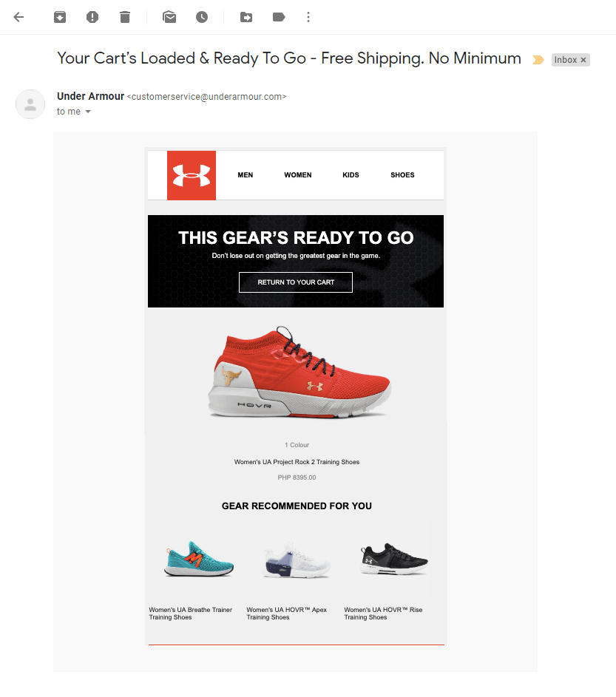
Task: Snooze email with clock icon
Action: tap(202, 17)
